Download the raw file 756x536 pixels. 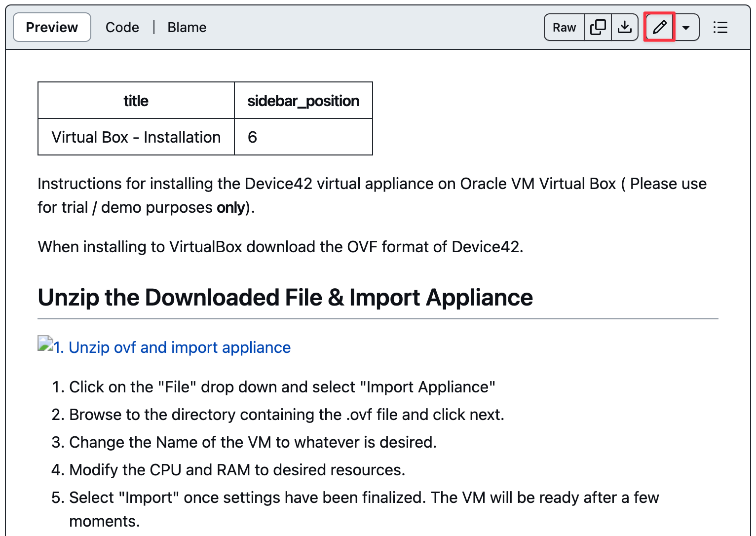coord(624,27)
